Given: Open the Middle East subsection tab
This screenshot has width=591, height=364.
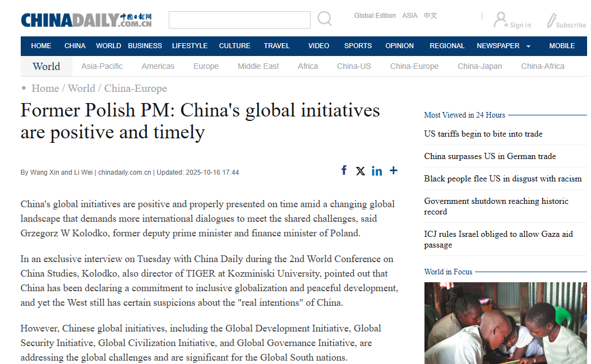Looking at the screenshot, I should 258,66.
